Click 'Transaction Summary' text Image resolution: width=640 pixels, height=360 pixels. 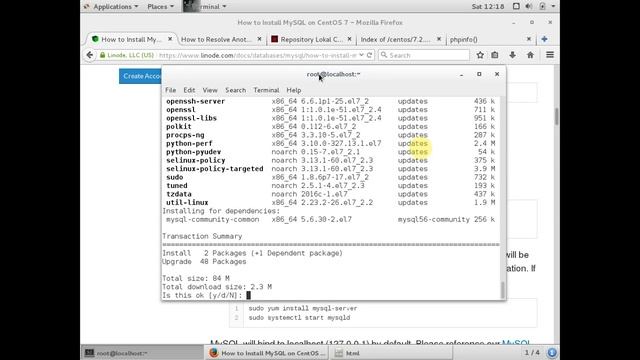202,236
